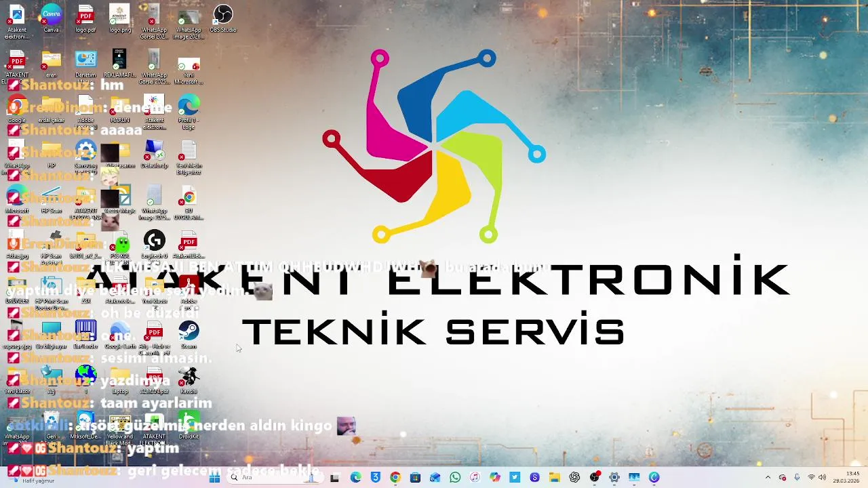Open Task View from the taskbar

[x=334, y=478]
